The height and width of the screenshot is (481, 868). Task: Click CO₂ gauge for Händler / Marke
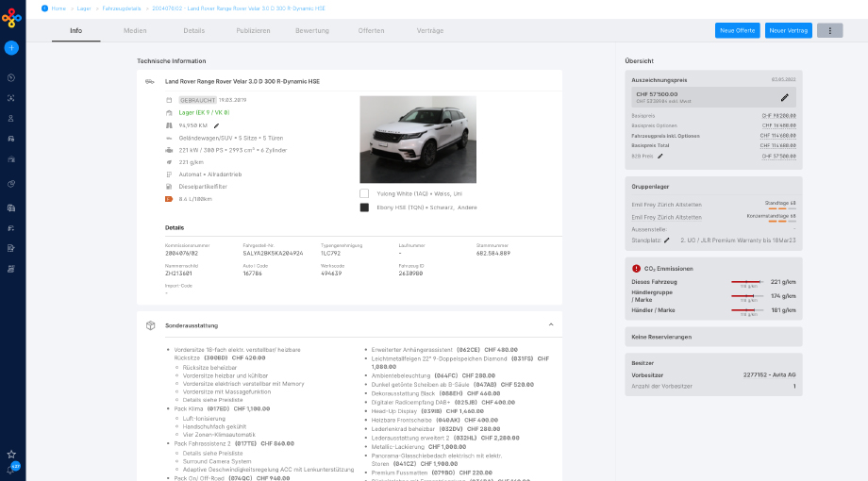[747, 311]
